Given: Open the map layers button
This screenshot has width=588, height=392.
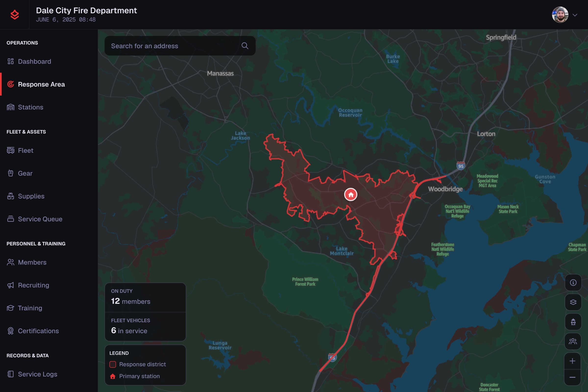Looking at the screenshot, I should [573, 302].
